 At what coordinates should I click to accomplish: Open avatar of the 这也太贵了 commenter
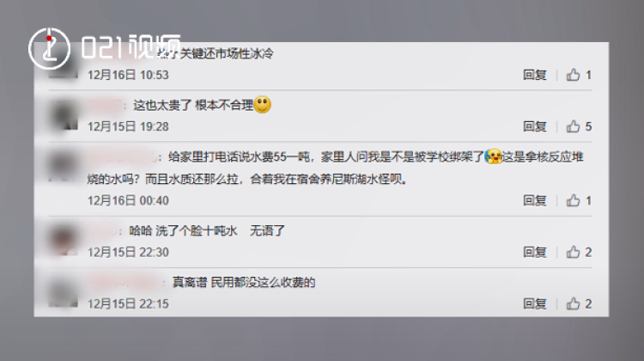64,115
